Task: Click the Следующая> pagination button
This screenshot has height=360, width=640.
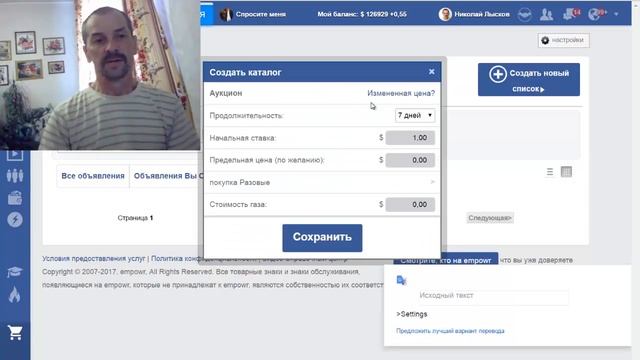Action: coord(490,218)
